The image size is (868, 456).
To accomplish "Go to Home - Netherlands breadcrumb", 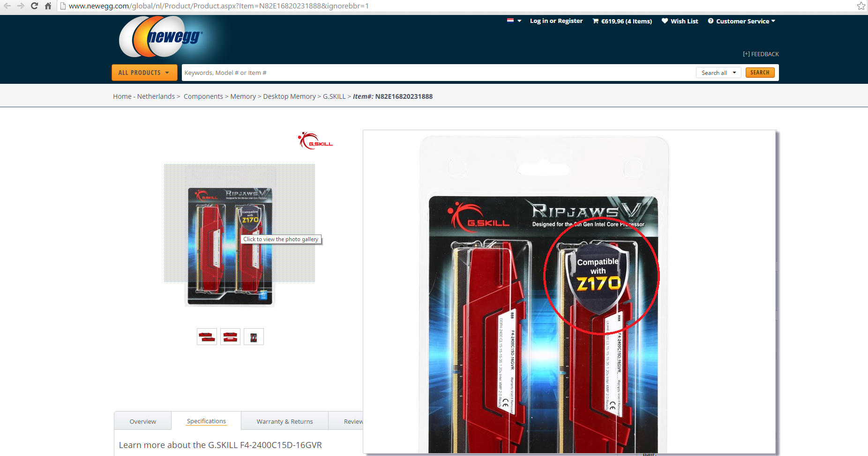I will coord(144,96).
